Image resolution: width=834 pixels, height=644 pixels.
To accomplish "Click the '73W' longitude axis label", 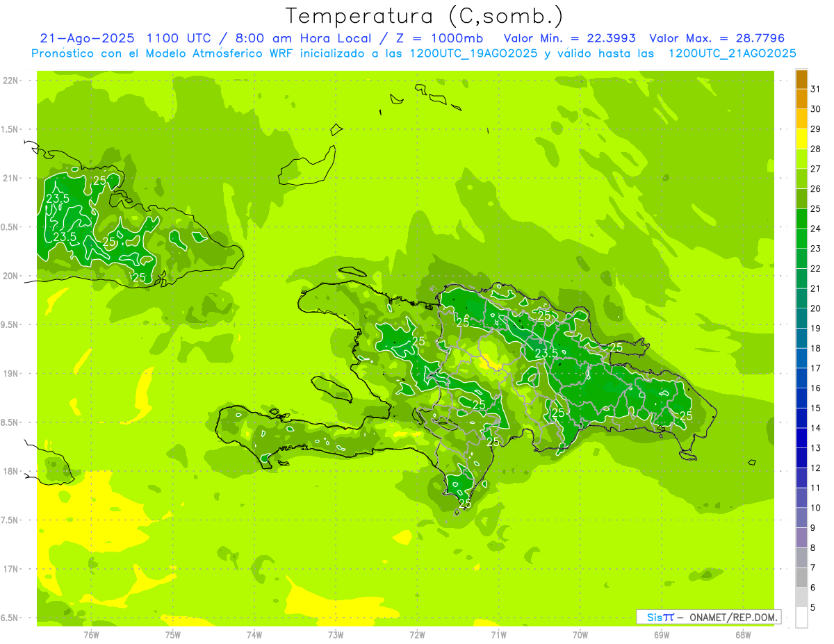I will (336, 635).
